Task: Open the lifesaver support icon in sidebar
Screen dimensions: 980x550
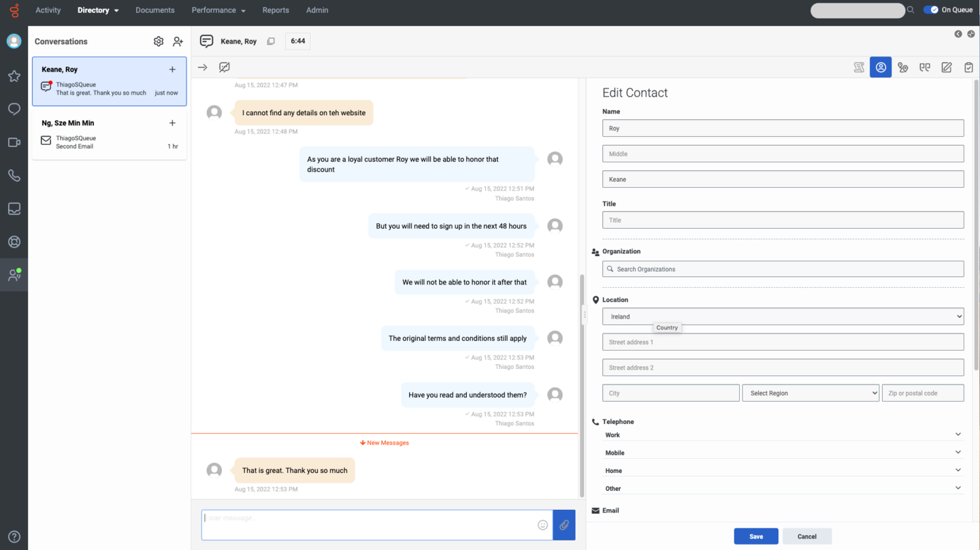Action: tap(14, 242)
